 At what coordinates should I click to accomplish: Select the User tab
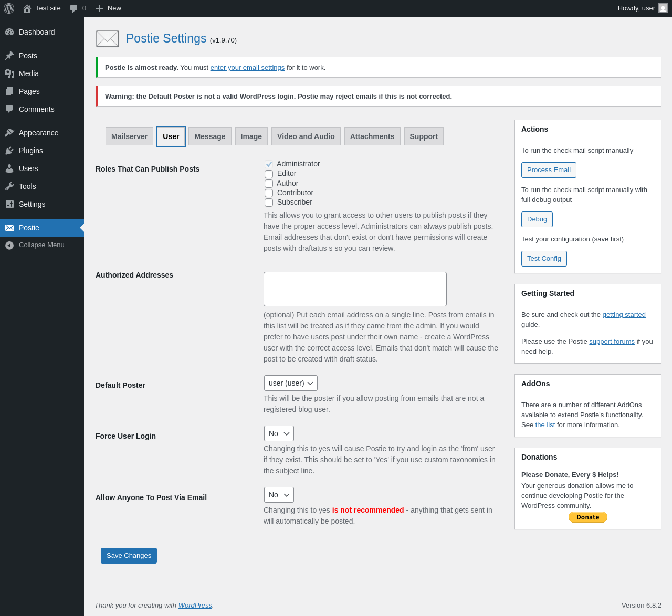click(x=171, y=136)
